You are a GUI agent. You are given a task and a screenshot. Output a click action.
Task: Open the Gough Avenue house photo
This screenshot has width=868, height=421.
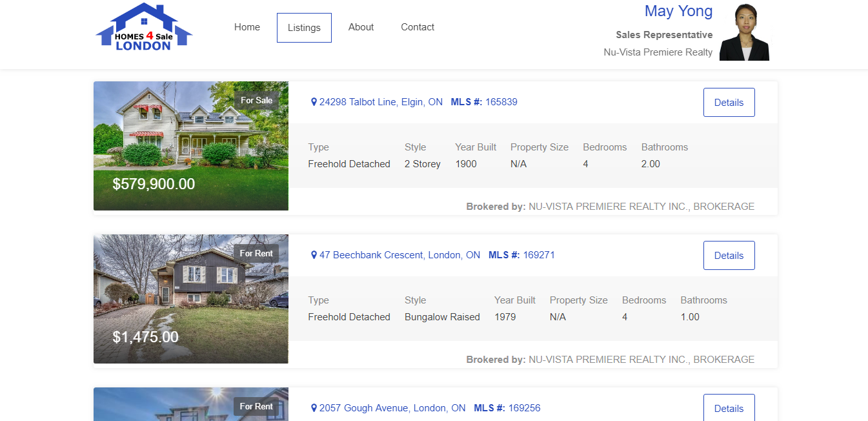click(x=191, y=404)
